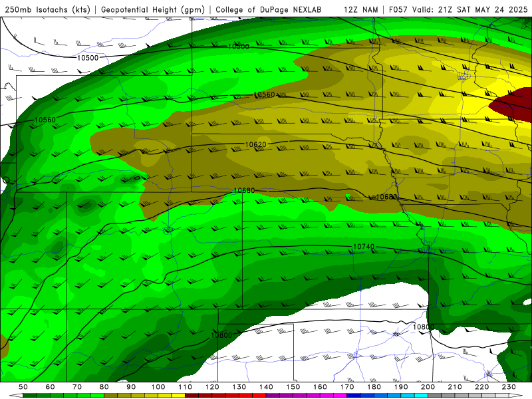Click the 170 color scale label
This screenshot has width=532, height=399.
(347, 387)
